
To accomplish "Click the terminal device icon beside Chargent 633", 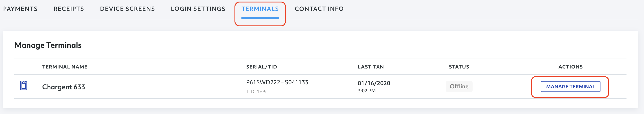I will tap(24, 86).
